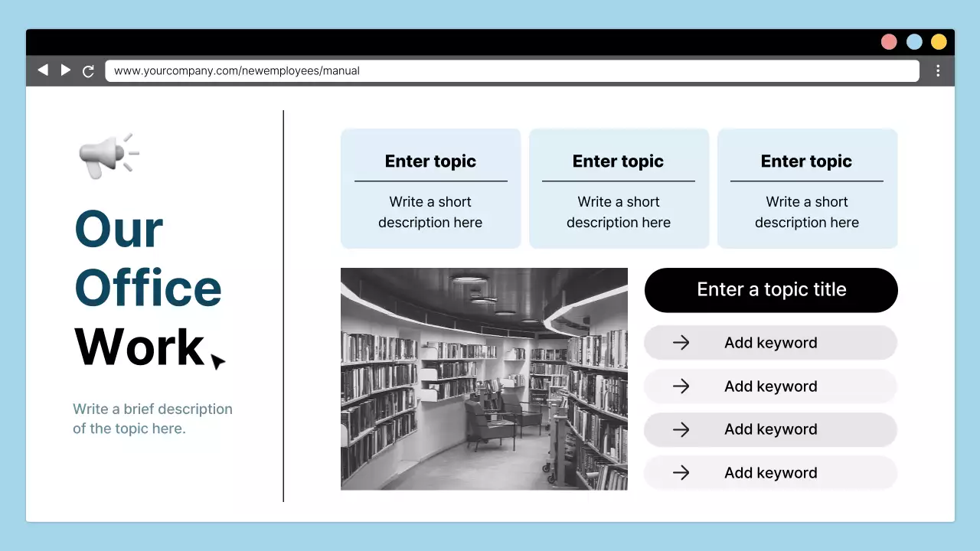
Task: Click the black Enter a topic title button
Action: (771, 290)
